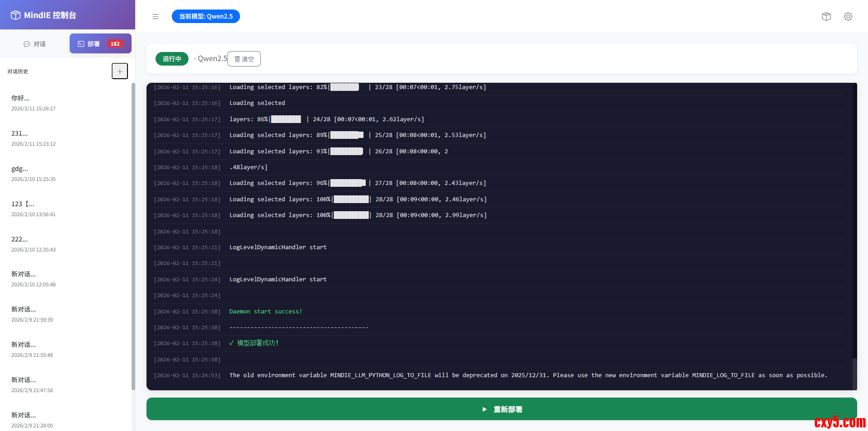Add new conversation with plus button
This screenshot has height=431, width=868.
pyautogui.click(x=120, y=71)
